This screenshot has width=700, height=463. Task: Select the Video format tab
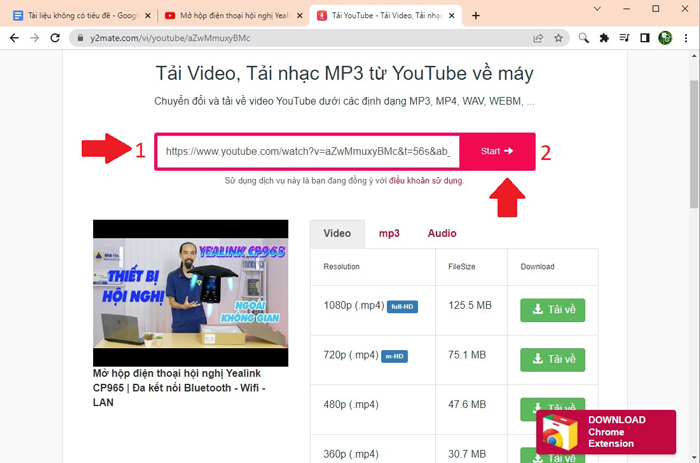pos(337,234)
